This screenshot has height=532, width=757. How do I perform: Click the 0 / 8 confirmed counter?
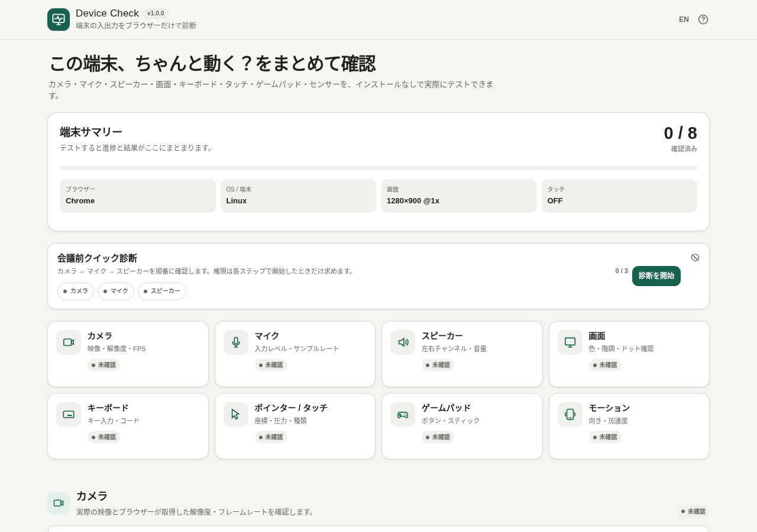[x=680, y=133]
